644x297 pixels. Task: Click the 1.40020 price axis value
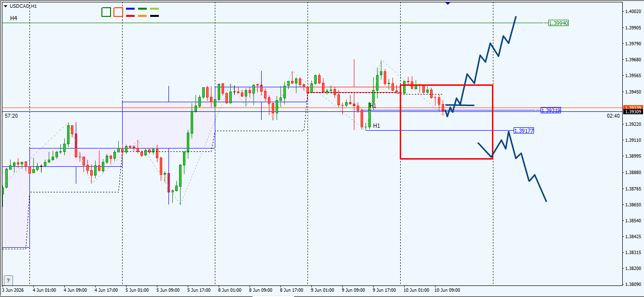tap(632, 11)
